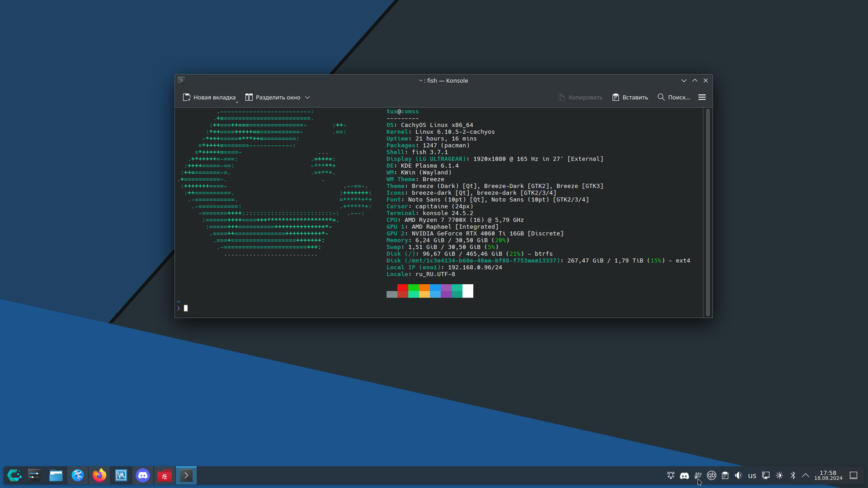The height and width of the screenshot is (488, 868).
Task: Click the 'Terminal: konsole 24.5.2' line
Action: pyautogui.click(x=430, y=213)
